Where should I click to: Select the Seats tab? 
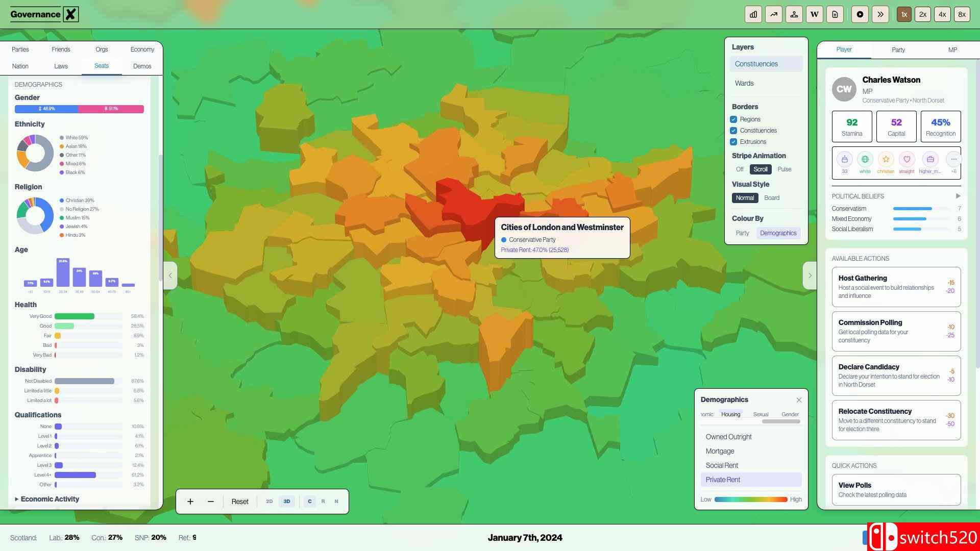102,66
